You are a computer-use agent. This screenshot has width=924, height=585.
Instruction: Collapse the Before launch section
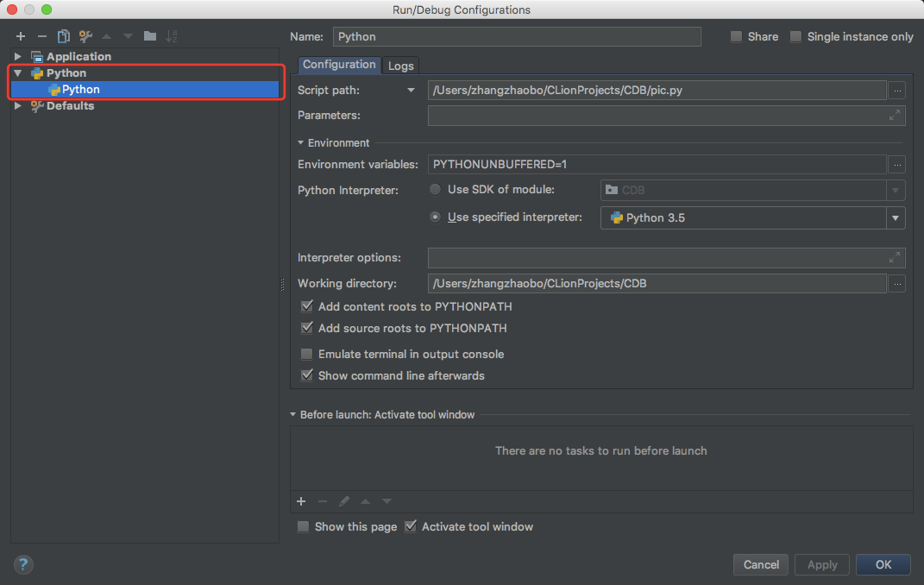click(x=292, y=415)
